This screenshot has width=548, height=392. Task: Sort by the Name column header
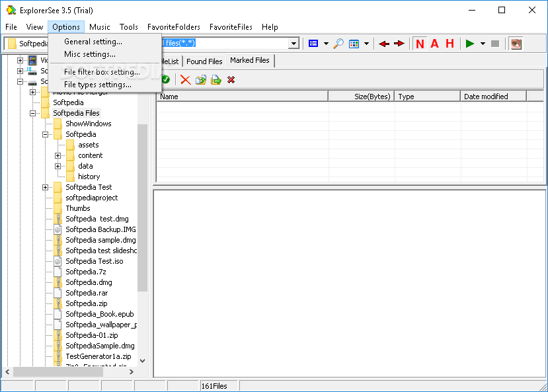243,97
